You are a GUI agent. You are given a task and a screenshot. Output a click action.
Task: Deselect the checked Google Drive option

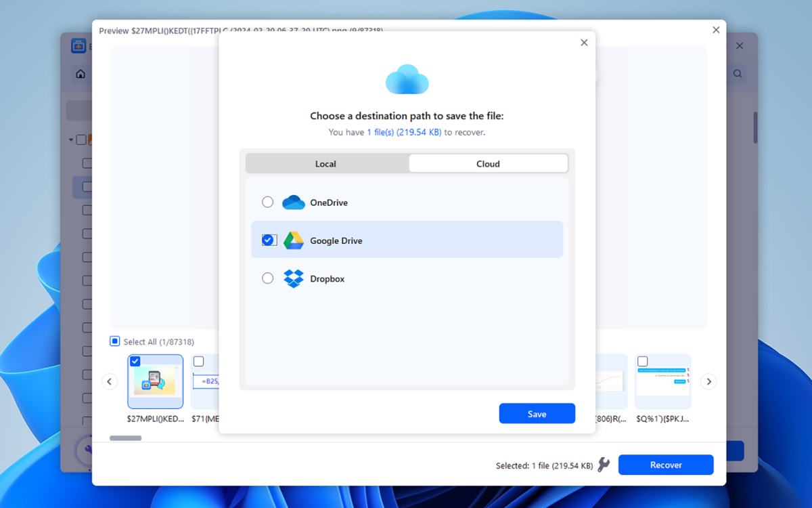coord(268,240)
